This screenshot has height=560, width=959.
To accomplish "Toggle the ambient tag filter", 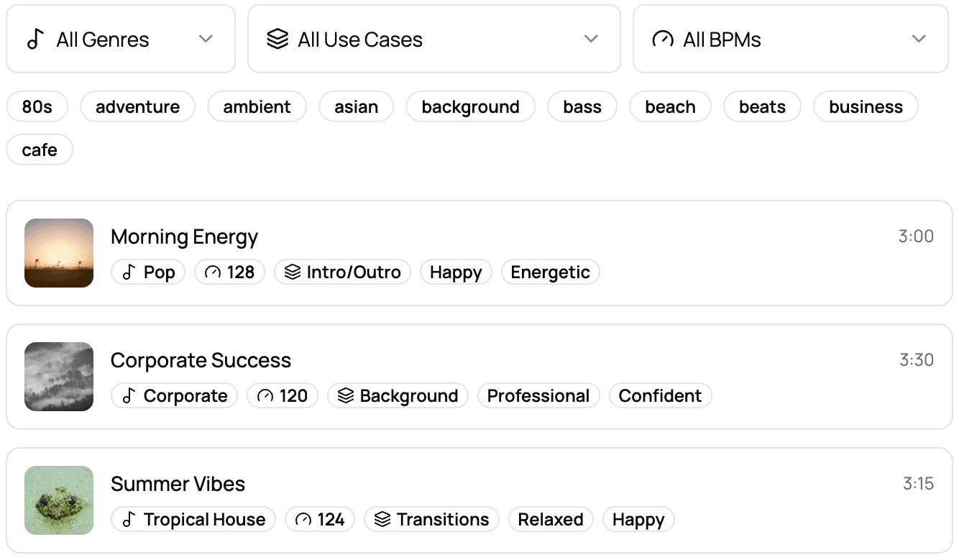I will pyautogui.click(x=257, y=107).
